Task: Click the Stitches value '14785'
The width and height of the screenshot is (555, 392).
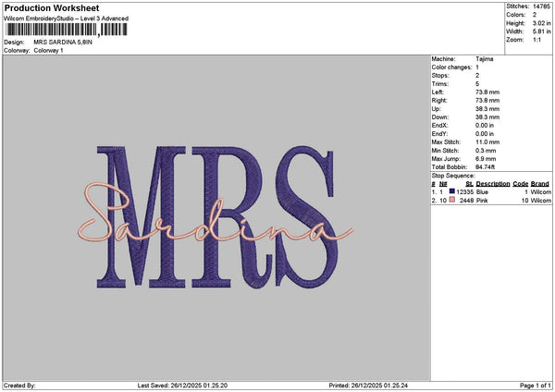Action: pyautogui.click(x=541, y=6)
